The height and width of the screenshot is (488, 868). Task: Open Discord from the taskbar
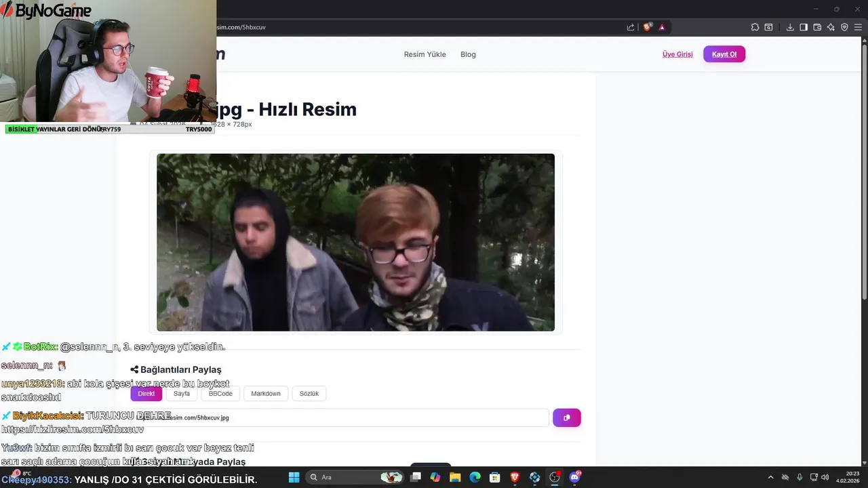575,477
